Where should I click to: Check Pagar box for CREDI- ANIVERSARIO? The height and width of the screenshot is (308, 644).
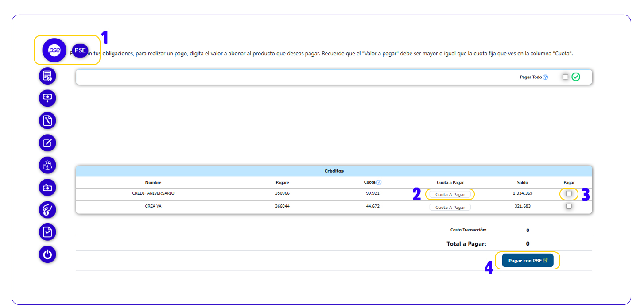coord(569,193)
